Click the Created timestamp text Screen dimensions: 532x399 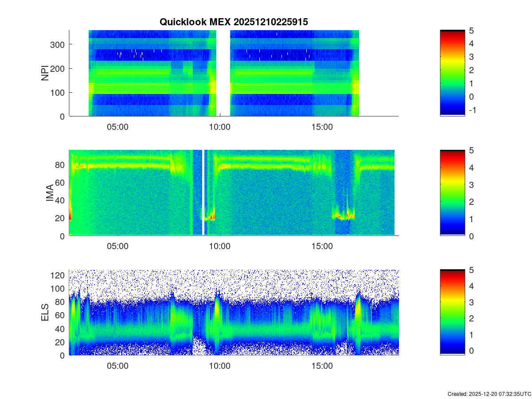[x=489, y=394]
